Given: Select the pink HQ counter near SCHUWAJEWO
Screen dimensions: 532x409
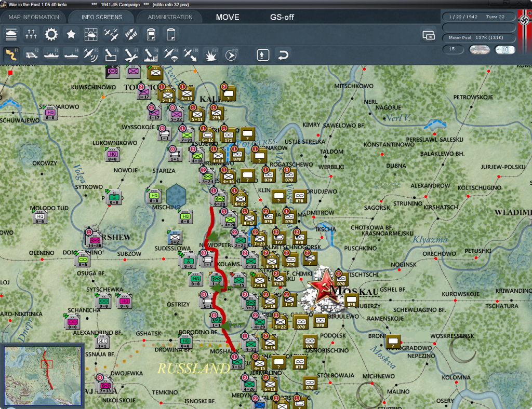Looking at the screenshot, I should point(50,113).
